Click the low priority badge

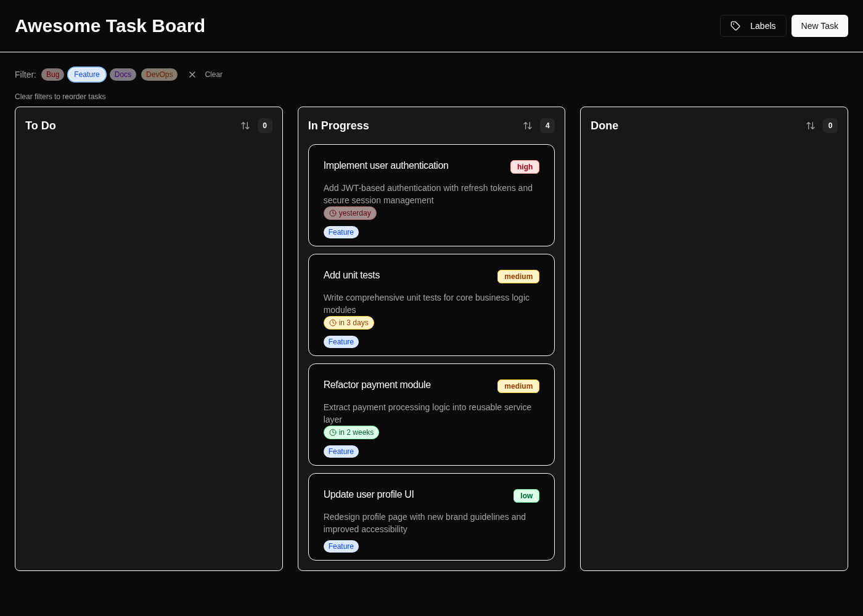tap(526, 496)
